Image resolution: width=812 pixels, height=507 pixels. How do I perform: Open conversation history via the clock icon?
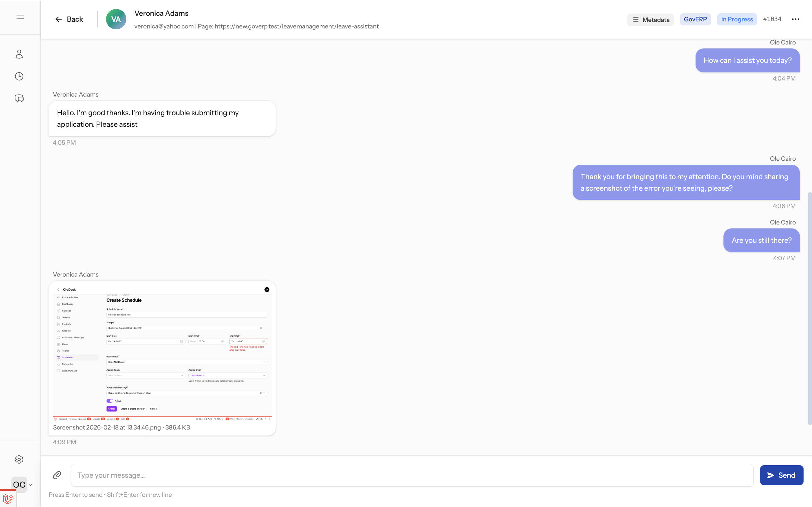point(19,76)
